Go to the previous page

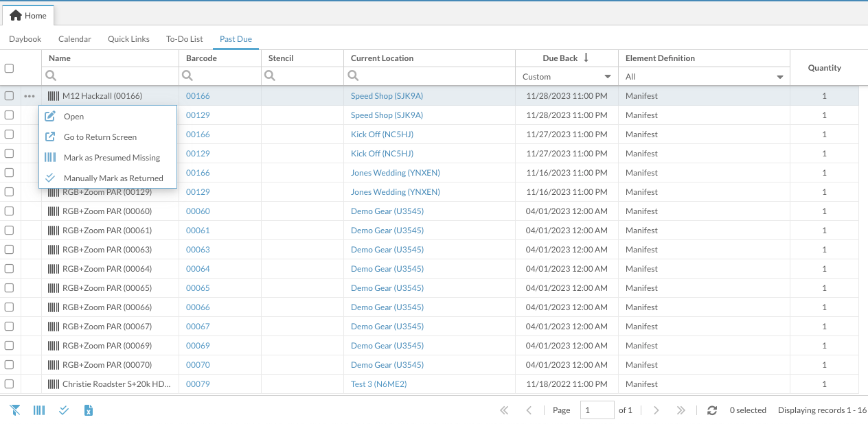point(529,410)
